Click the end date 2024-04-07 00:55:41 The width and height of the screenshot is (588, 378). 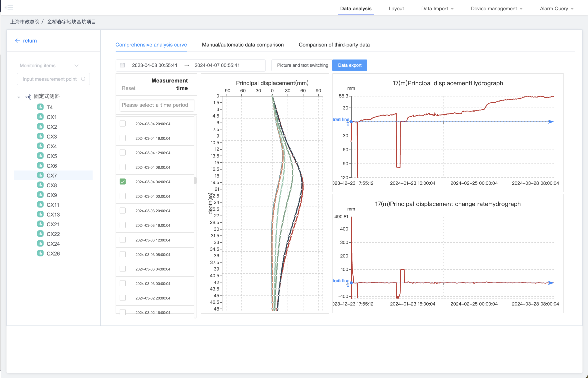(217, 65)
